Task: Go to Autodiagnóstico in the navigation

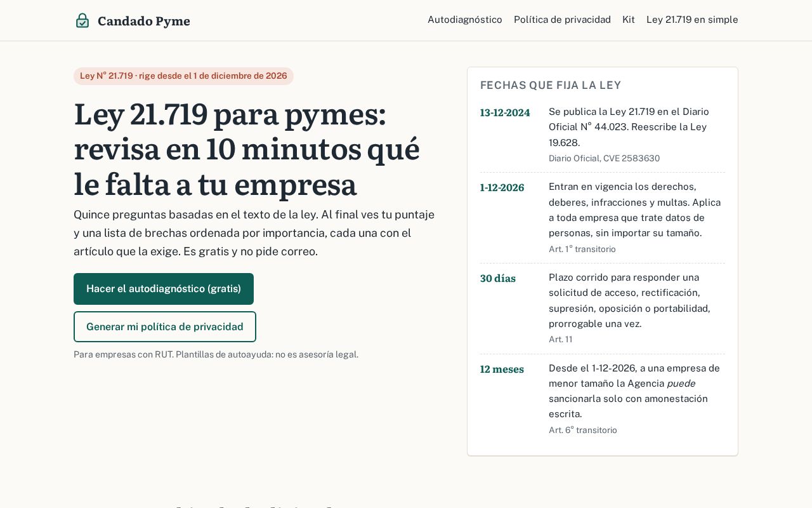Action: point(465,20)
